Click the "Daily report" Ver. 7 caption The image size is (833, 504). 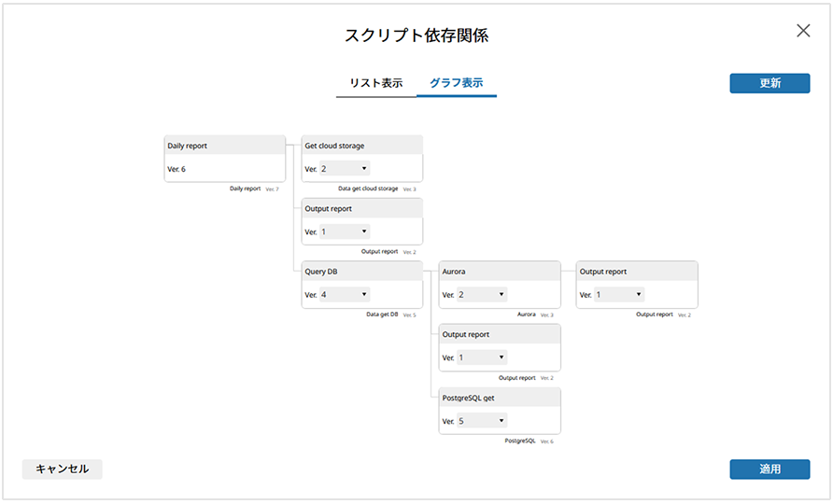[246, 189]
